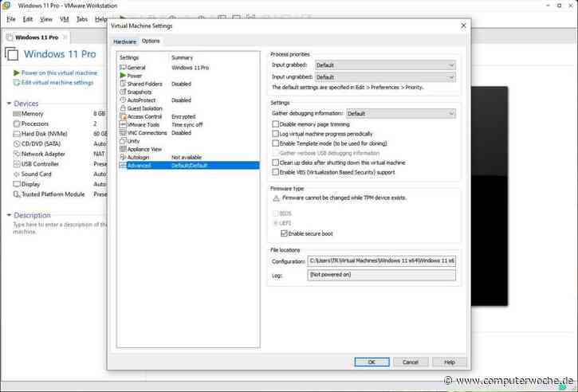Enable Template mode checkbox

click(275, 143)
